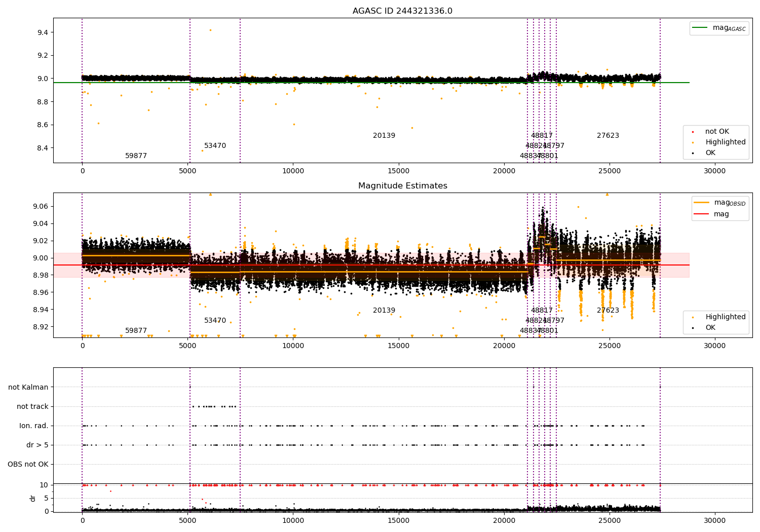Click the 15000 x-tick under the AGASC ID plot
The height and width of the screenshot is (532, 760).
point(398,171)
